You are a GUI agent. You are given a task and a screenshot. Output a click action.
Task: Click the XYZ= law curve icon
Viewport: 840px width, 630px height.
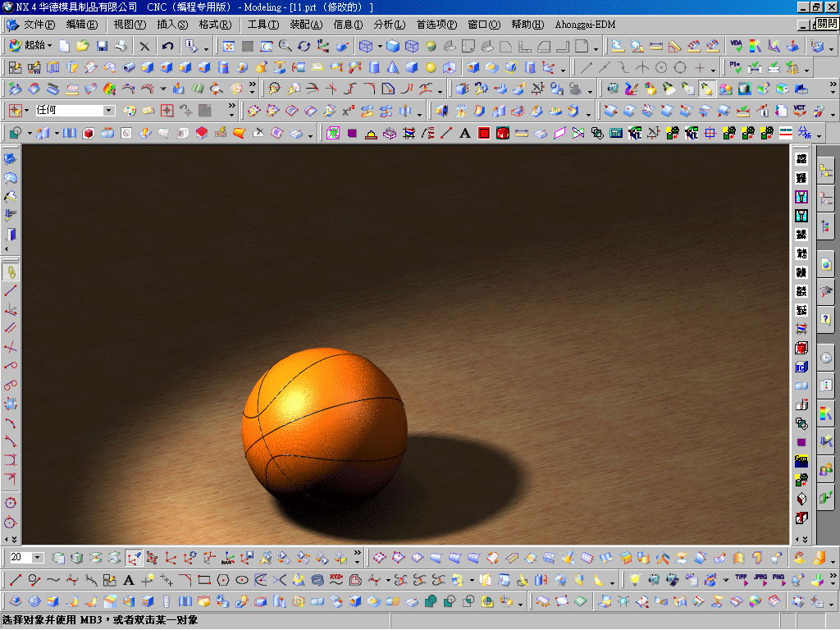(336, 578)
